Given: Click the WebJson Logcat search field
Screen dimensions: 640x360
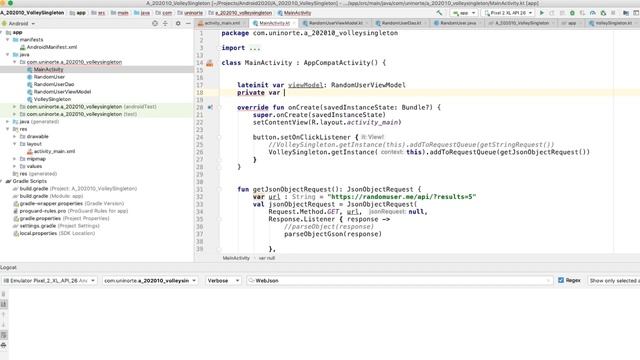Looking at the screenshot, I should pyautogui.click(x=399, y=281).
